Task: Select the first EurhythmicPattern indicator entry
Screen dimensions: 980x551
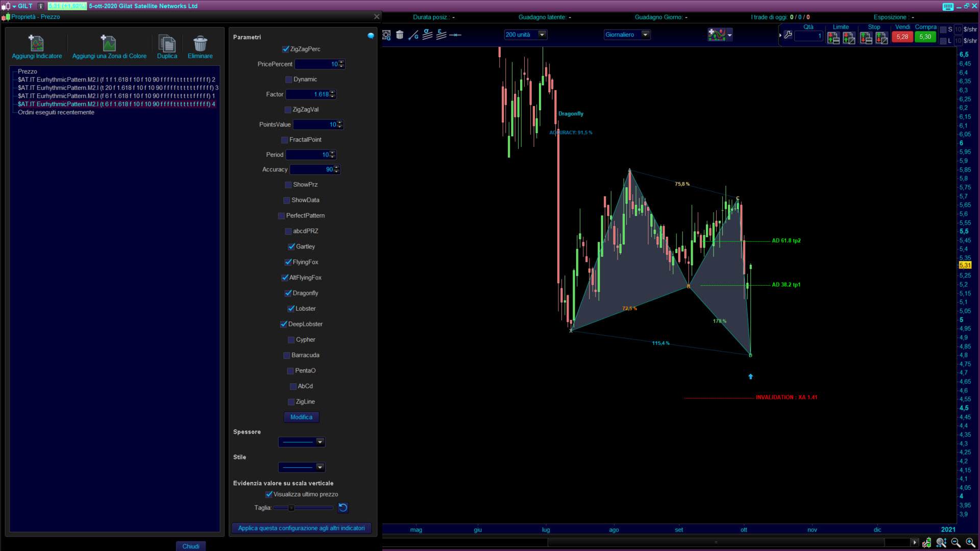Action: tap(116, 80)
